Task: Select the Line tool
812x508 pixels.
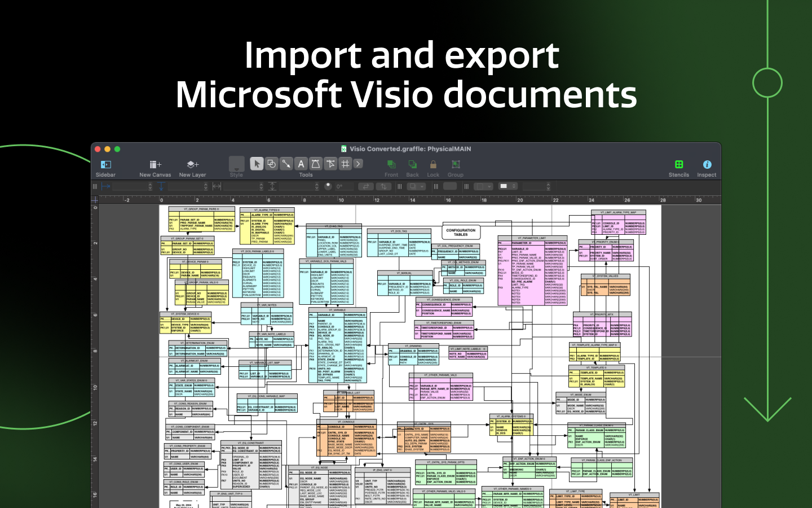Action: pos(286,164)
